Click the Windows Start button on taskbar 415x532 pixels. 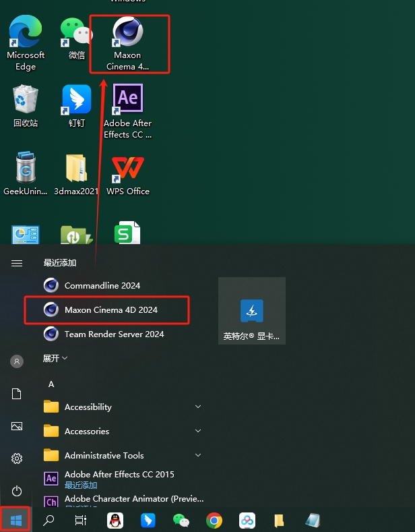tap(15, 520)
